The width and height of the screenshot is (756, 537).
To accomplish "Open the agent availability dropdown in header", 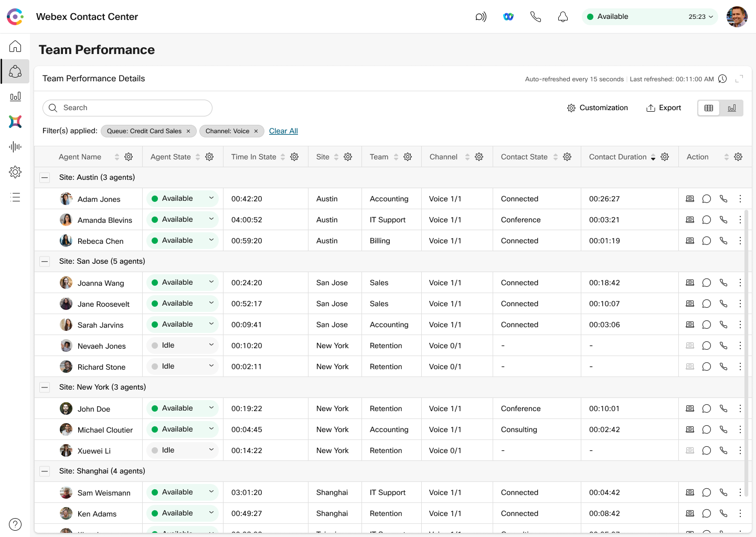I will click(712, 16).
